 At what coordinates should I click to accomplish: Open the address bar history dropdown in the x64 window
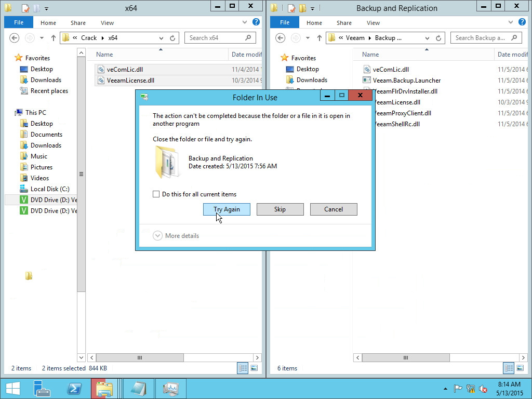tap(161, 38)
